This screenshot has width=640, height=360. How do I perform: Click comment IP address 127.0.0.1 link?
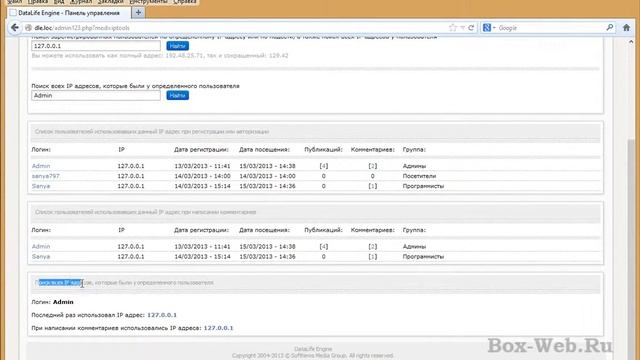(x=218, y=328)
